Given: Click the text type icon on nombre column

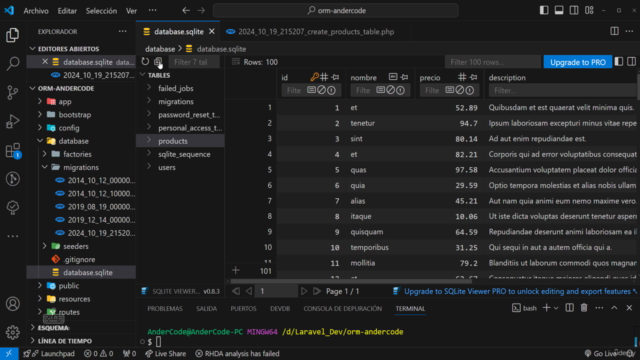Looking at the screenshot, I should click(x=393, y=77).
